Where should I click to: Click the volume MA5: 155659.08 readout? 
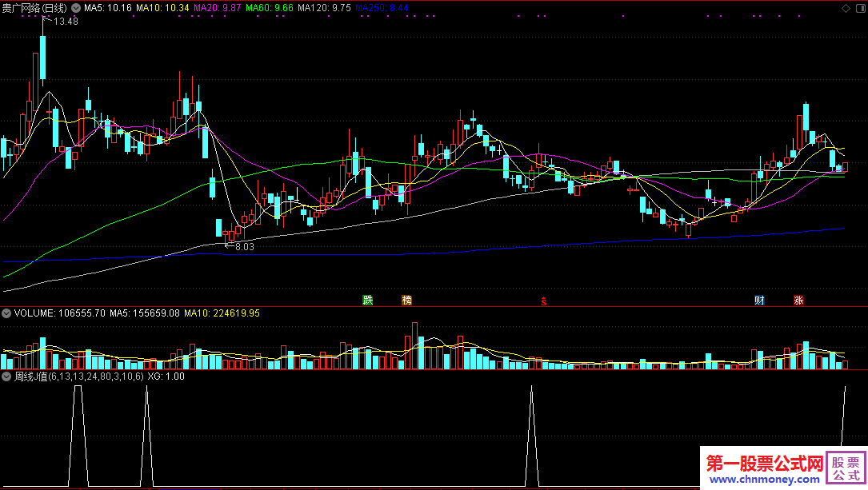tap(145, 313)
